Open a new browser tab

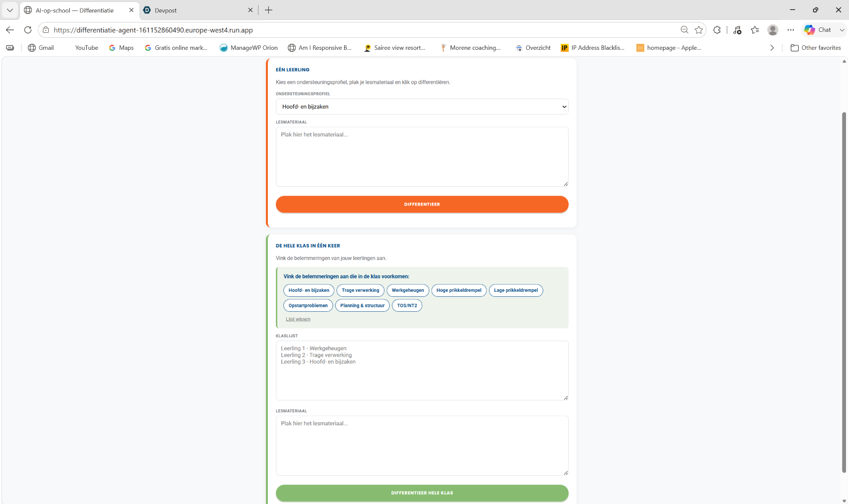pos(268,10)
